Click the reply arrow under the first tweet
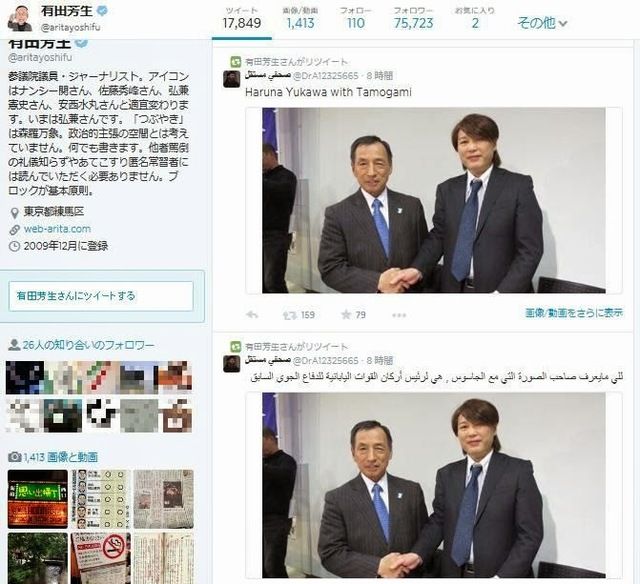640x584 pixels. pyautogui.click(x=252, y=315)
